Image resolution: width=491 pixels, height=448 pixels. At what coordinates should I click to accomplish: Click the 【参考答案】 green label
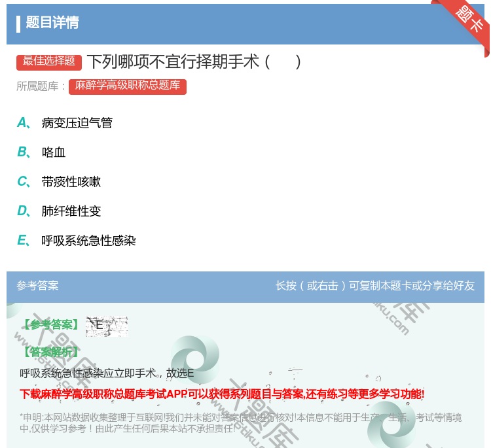(51, 325)
